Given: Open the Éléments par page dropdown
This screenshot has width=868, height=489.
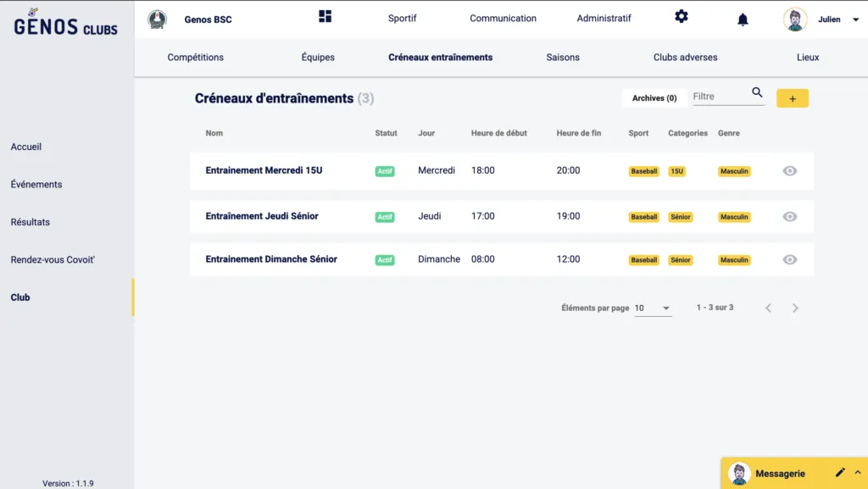Looking at the screenshot, I should [653, 308].
